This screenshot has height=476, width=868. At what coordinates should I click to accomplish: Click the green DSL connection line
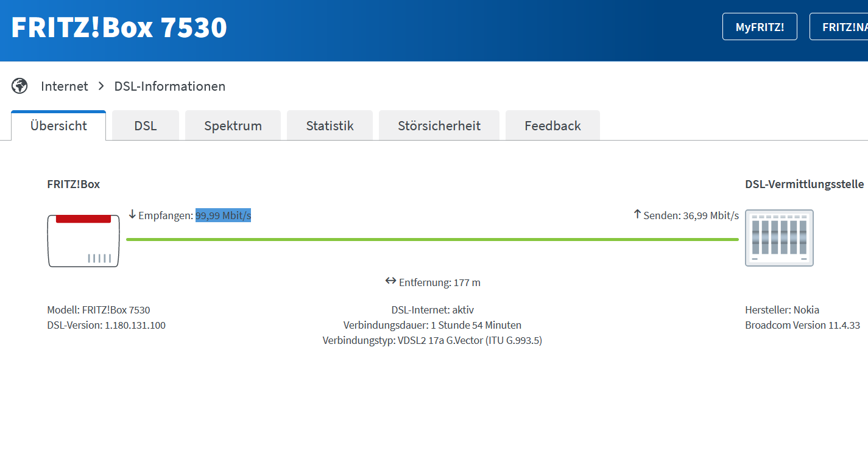pos(432,239)
